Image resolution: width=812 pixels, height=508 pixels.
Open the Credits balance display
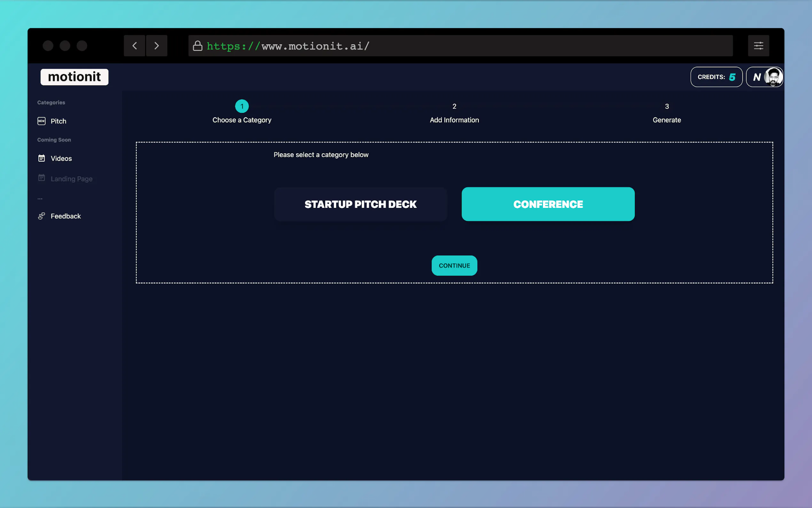[x=716, y=77]
